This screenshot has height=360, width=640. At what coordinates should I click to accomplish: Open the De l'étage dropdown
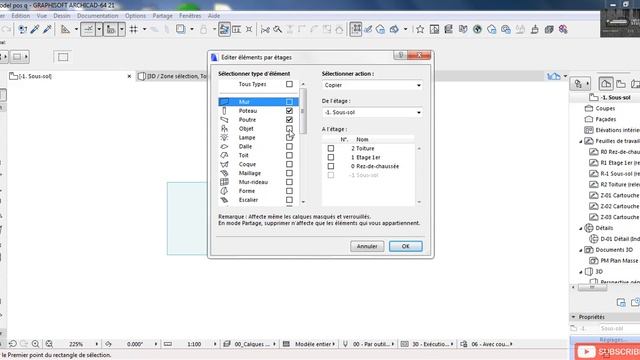pyautogui.click(x=372, y=112)
